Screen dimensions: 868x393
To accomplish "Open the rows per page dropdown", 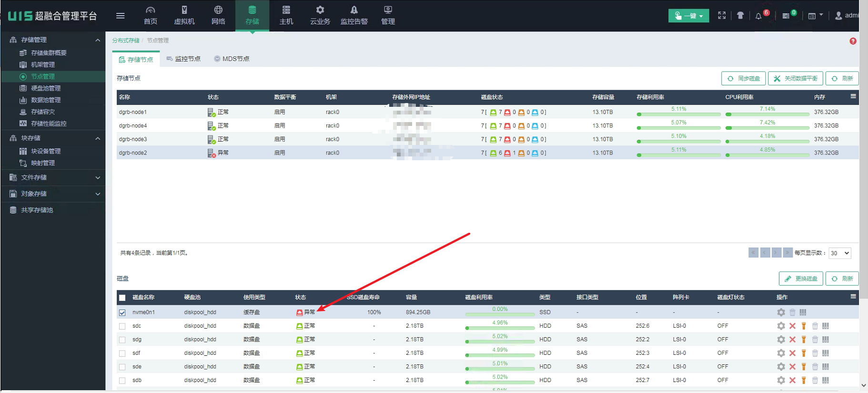I will [x=839, y=253].
